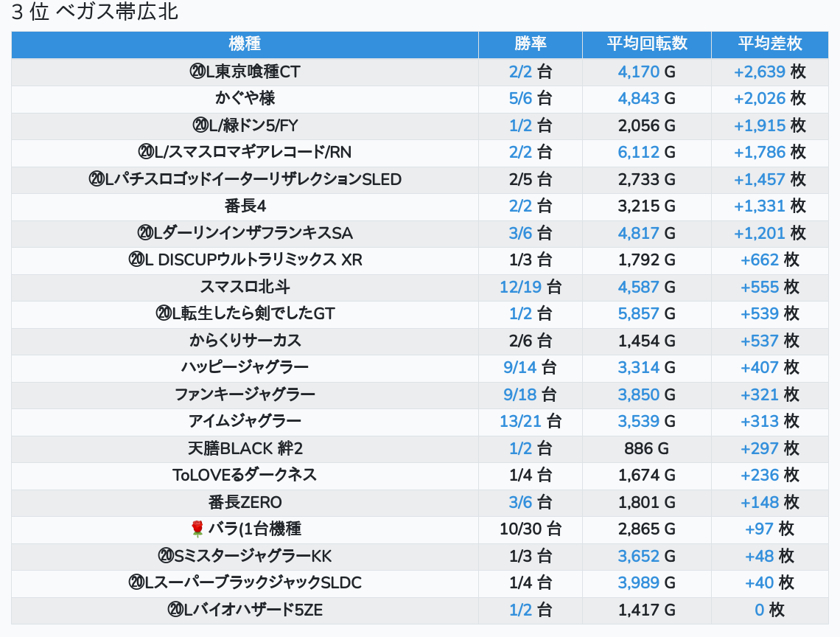Click the 886 G average spins value
Image resolution: width=840 pixels, height=637 pixels.
pos(647,448)
